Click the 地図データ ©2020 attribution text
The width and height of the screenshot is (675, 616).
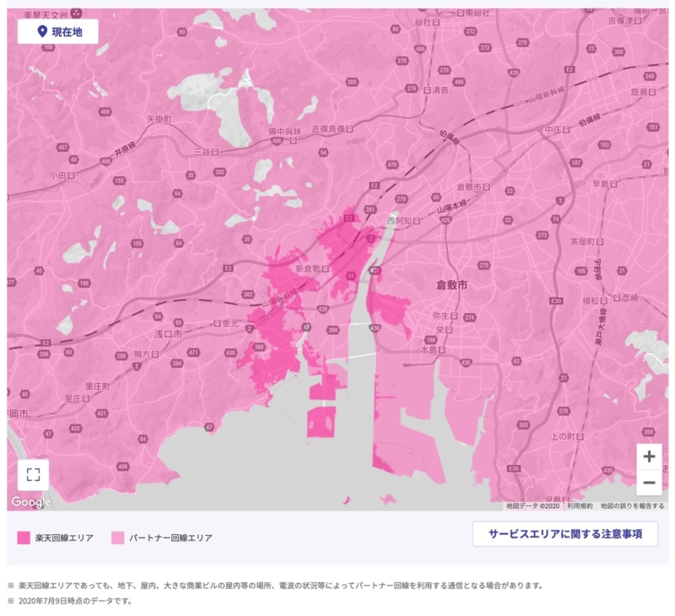(x=532, y=505)
